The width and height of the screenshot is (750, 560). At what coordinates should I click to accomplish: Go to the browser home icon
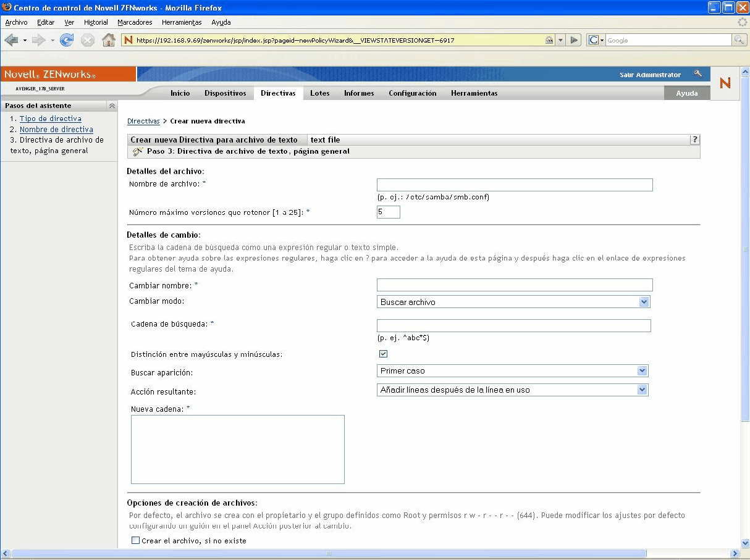coord(109,40)
